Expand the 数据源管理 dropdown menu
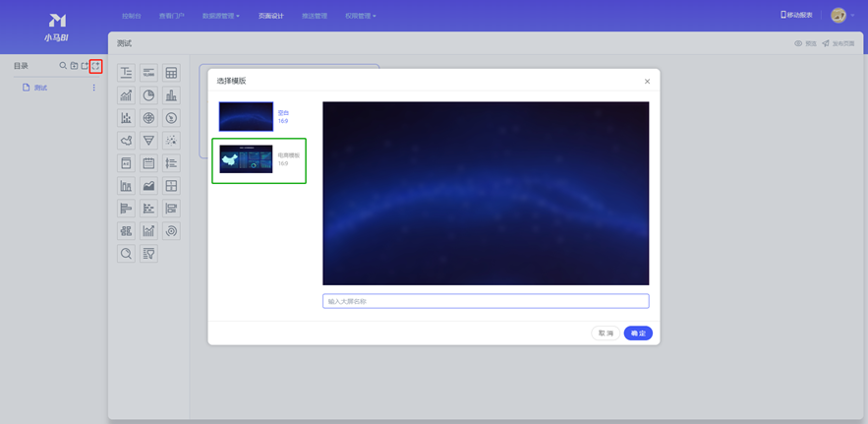 click(x=220, y=16)
